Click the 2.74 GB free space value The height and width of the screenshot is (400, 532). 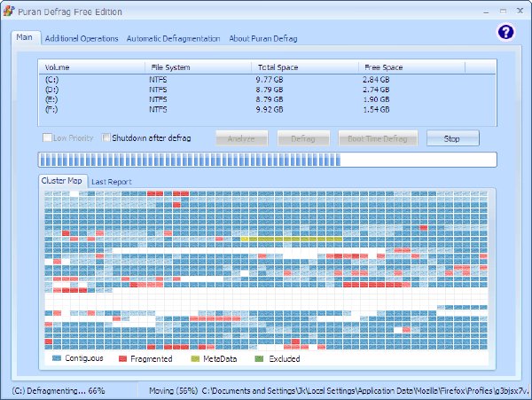[x=376, y=90]
